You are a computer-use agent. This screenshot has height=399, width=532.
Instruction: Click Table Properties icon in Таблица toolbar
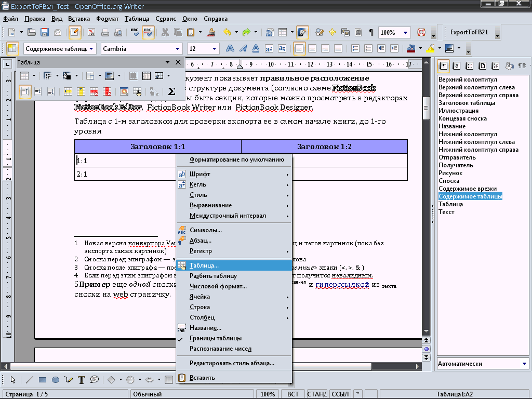point(137,91)
